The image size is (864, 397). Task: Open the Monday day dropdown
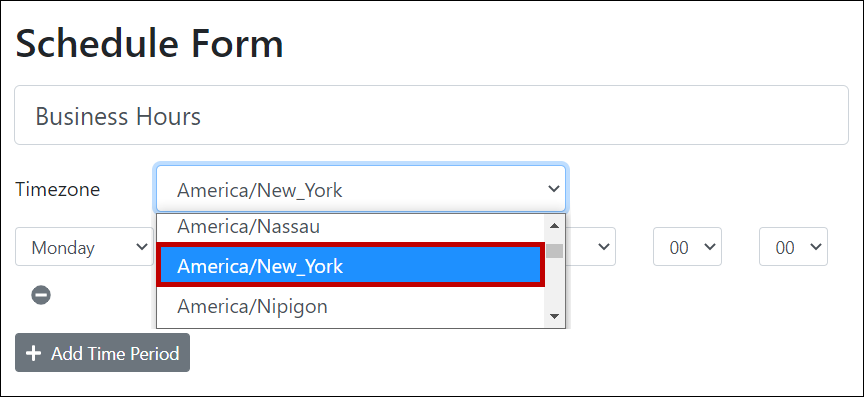pyautogui.click(x=84, y=247)
